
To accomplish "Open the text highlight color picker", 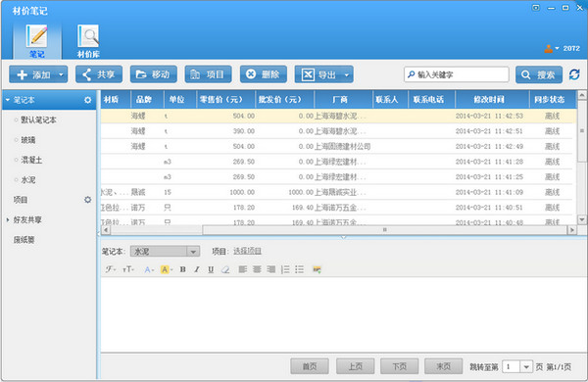I will (167, 269).
